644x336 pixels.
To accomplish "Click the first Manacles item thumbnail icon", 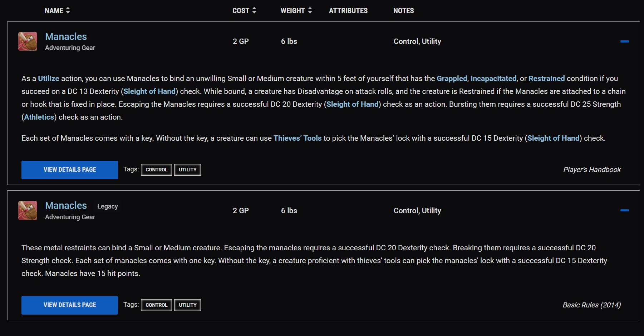I will tap(28, 41).
